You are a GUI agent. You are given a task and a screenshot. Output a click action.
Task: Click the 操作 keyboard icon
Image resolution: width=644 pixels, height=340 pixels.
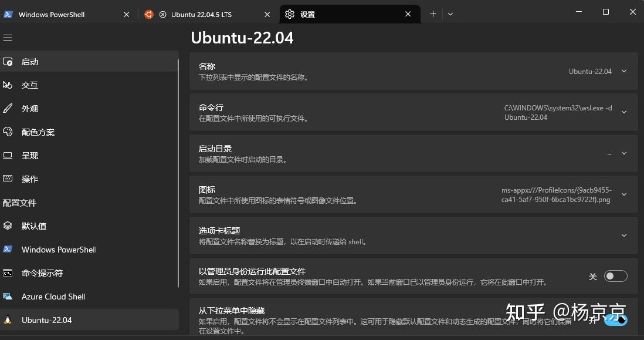click(x=8, y=179)
